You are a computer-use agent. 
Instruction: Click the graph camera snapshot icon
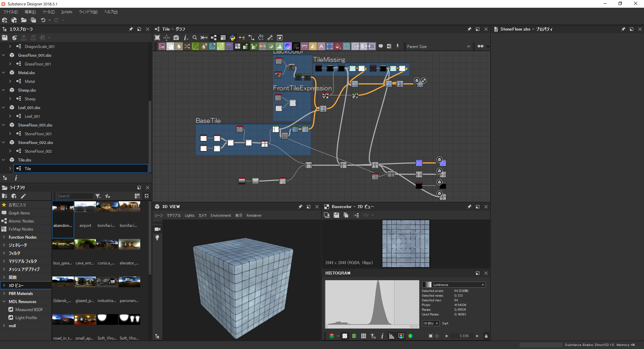tap(176, 38)
